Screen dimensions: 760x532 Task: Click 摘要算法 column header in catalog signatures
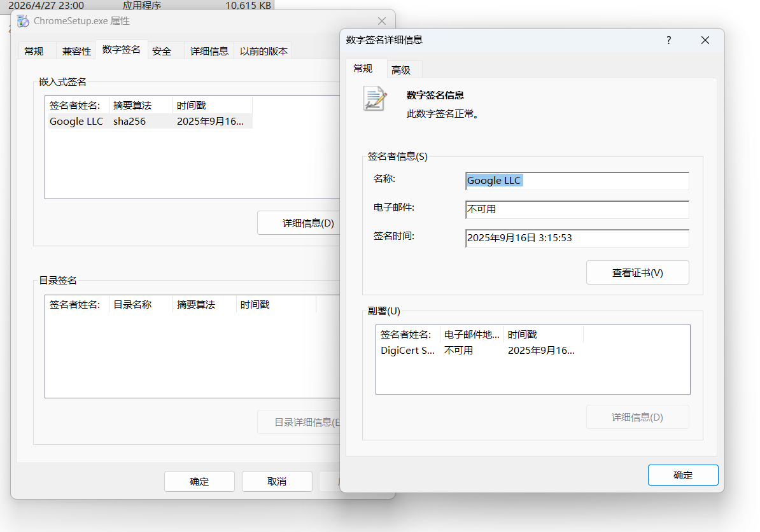tap(204, 304)
